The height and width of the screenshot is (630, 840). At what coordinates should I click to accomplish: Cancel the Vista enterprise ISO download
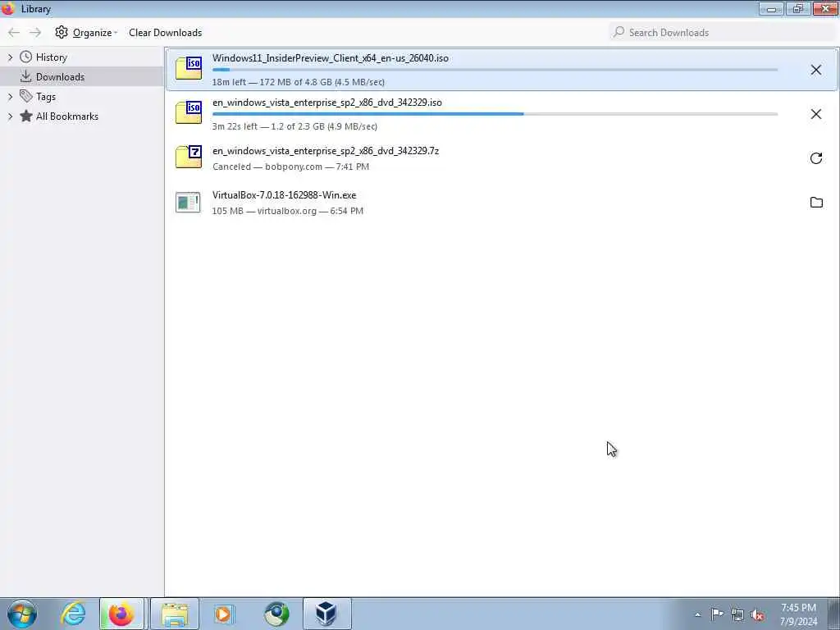[815, 114]
